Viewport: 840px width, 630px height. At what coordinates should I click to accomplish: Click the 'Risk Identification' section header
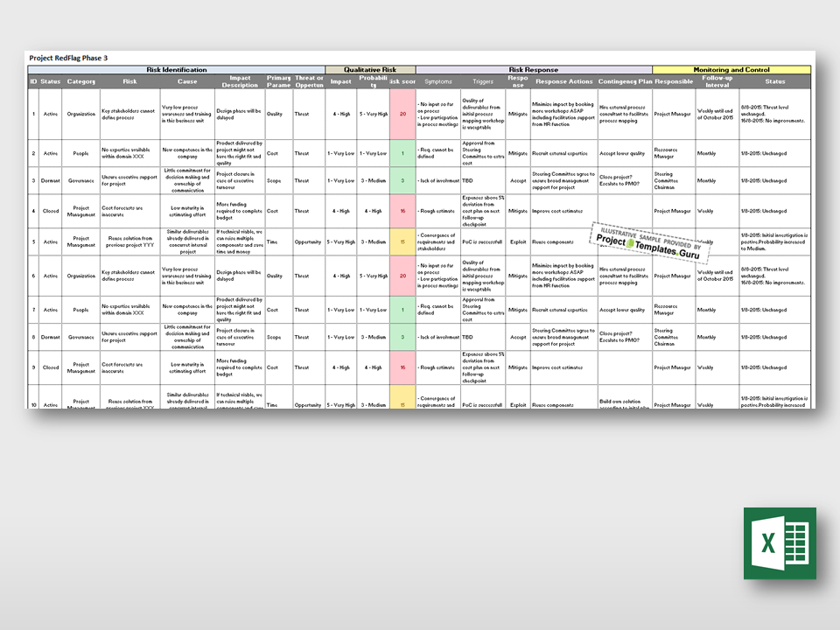point(176,70)
